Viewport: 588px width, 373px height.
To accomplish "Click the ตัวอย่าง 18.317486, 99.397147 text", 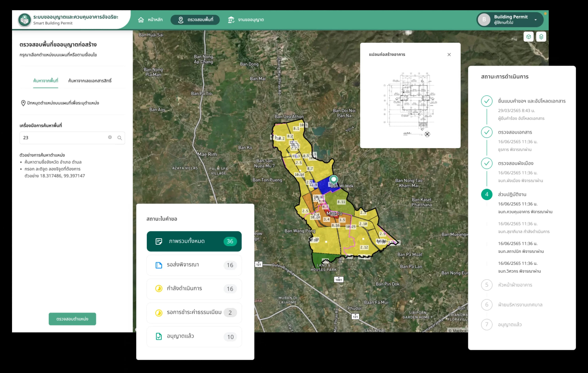I will point(55,176).
